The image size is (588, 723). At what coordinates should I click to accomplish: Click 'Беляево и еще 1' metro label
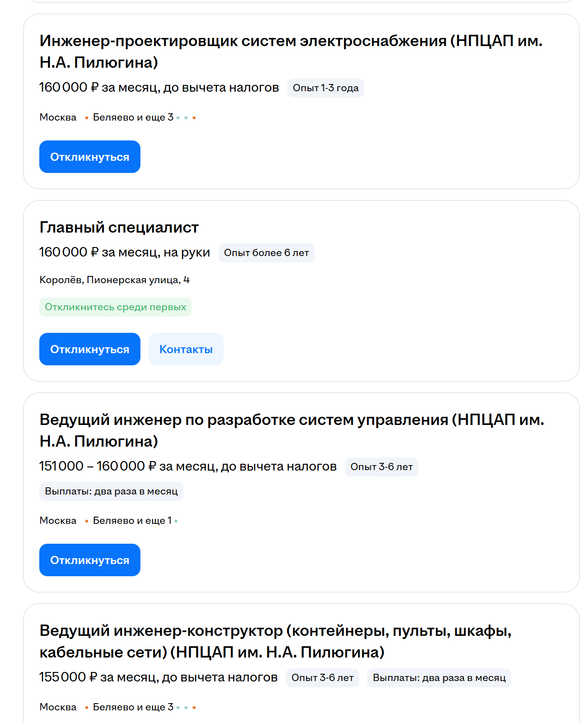132,521
